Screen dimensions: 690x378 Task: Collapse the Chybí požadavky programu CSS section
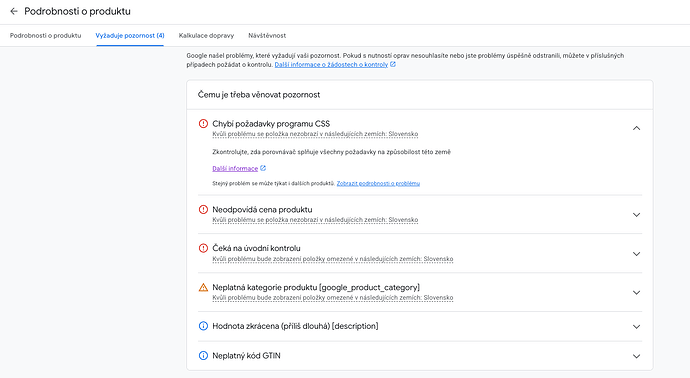point(636,128)
